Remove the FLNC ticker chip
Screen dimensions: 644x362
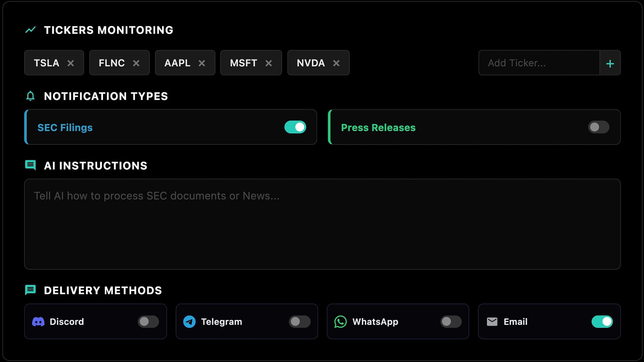(136, 63)
